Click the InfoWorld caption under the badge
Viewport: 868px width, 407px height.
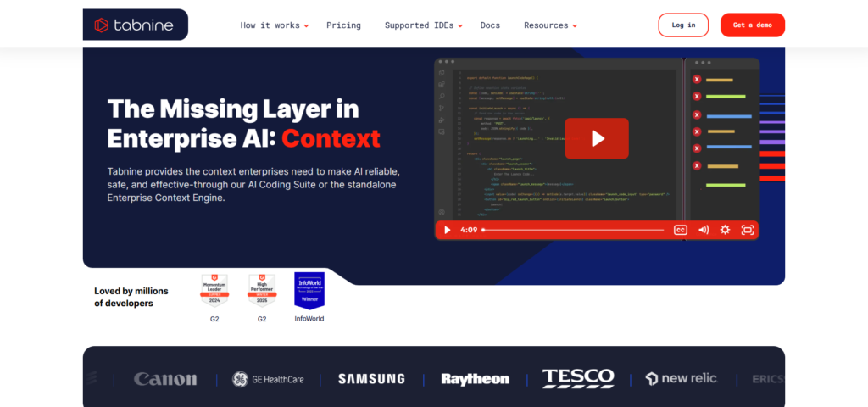pyautogui.click(x=309, y=319)
